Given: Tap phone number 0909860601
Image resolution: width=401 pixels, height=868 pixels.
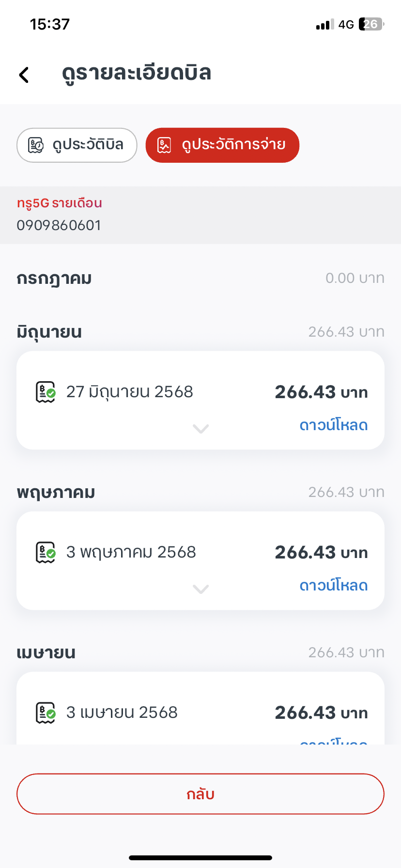Looking at the screenshot, I should click(59, 225).
